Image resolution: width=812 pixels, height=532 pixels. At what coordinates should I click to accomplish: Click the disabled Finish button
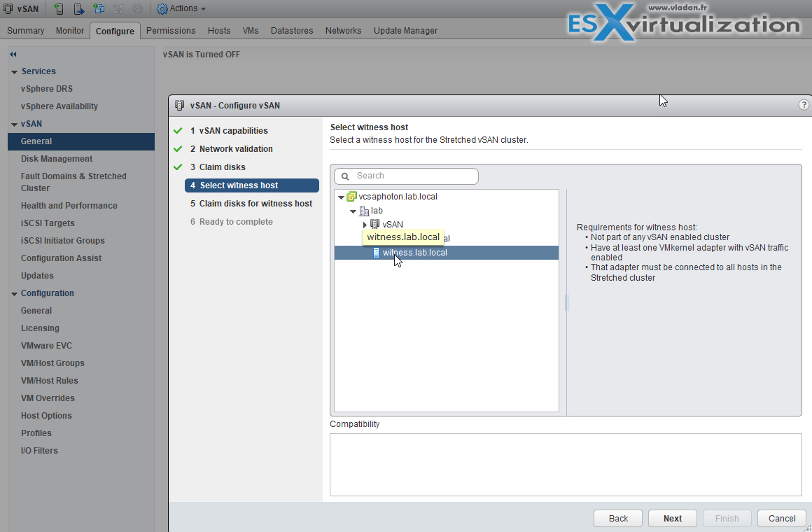coord(727,518)
